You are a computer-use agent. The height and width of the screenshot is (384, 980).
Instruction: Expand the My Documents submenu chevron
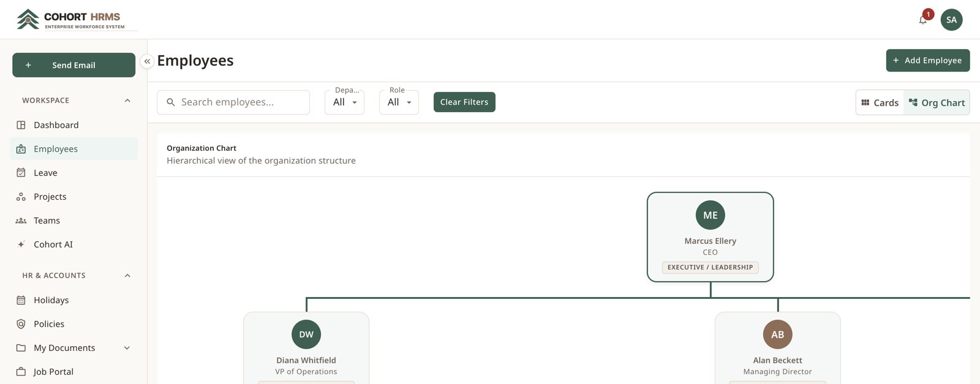127,348
